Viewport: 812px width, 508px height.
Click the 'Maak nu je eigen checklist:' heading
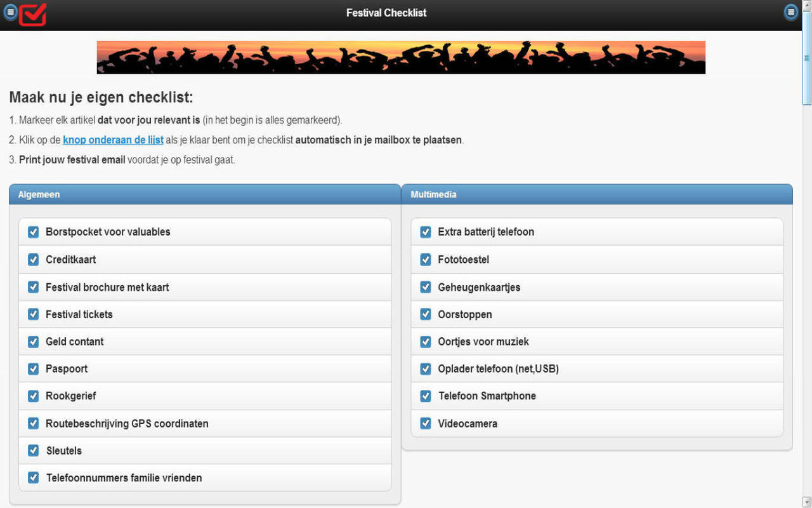pos(101,98)
